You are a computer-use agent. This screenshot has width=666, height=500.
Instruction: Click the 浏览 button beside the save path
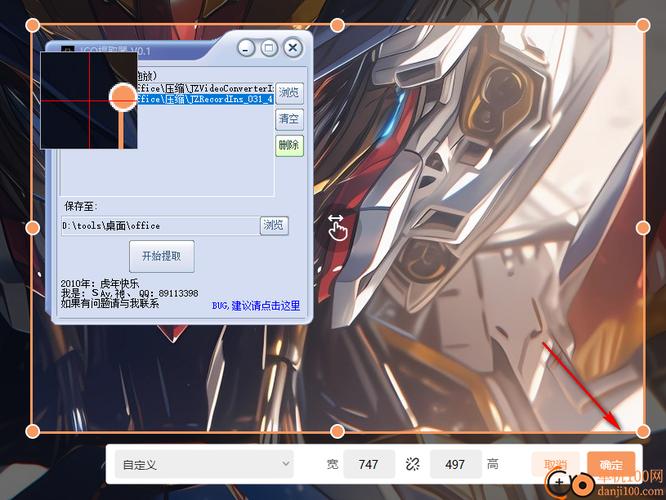pos(274,225)
